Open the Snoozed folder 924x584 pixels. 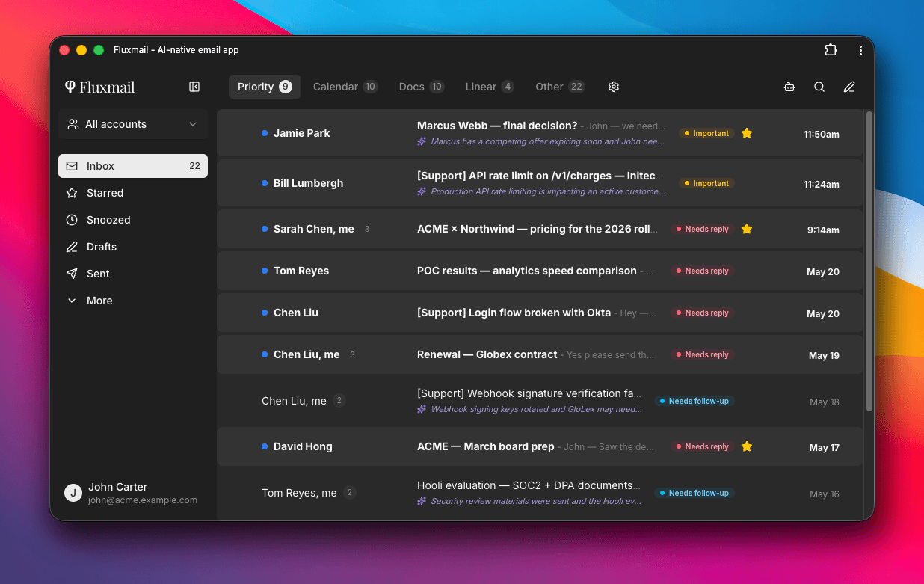pyautogui.click(x=133, y=220)
